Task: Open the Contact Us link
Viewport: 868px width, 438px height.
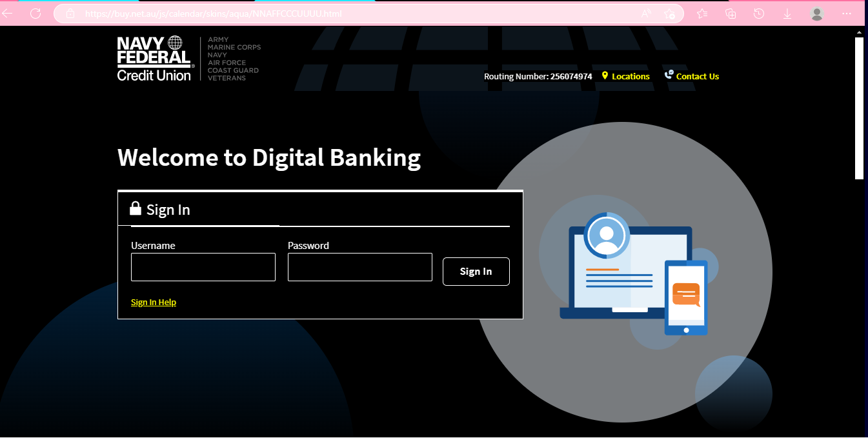Action: pos(697,76)
